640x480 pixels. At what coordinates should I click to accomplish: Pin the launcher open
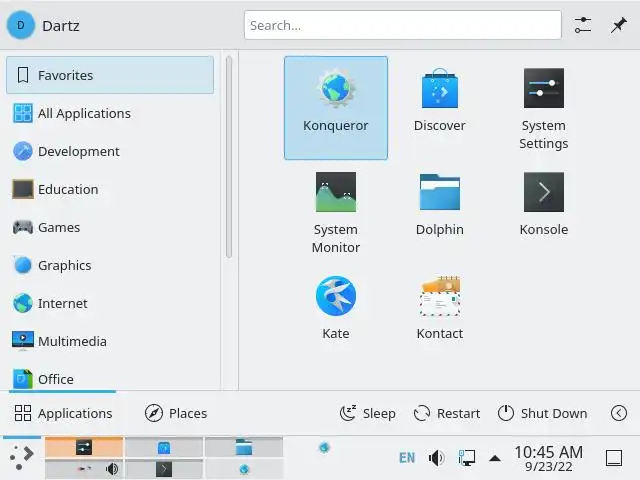click(619, 25)
